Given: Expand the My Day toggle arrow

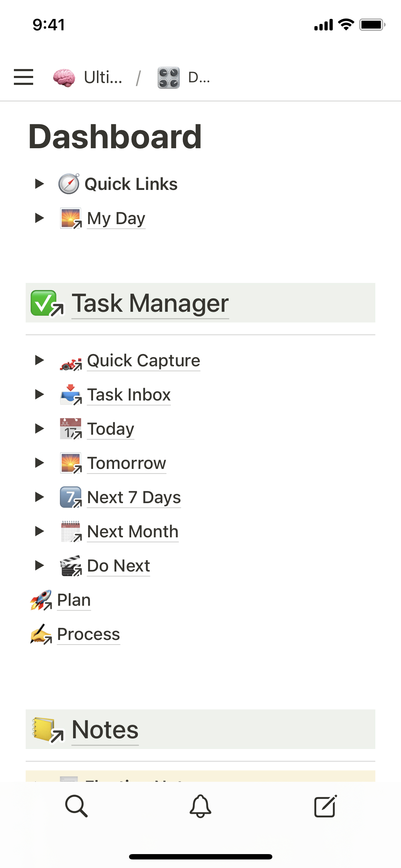Looking at the screenshot, I should [x=39, y=218].
